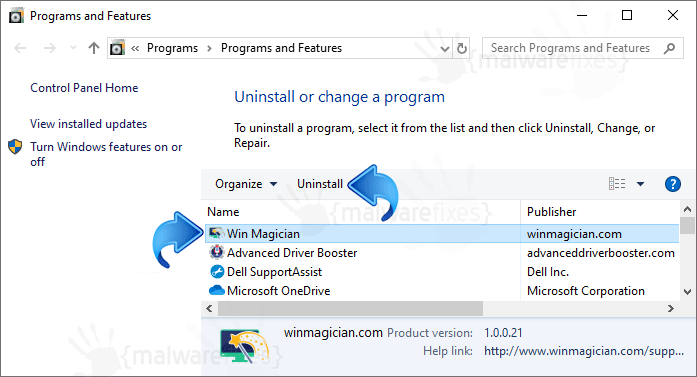Go back using the back arrow
The height and width of the screenshot is (377, 697).
coord(20,48)
